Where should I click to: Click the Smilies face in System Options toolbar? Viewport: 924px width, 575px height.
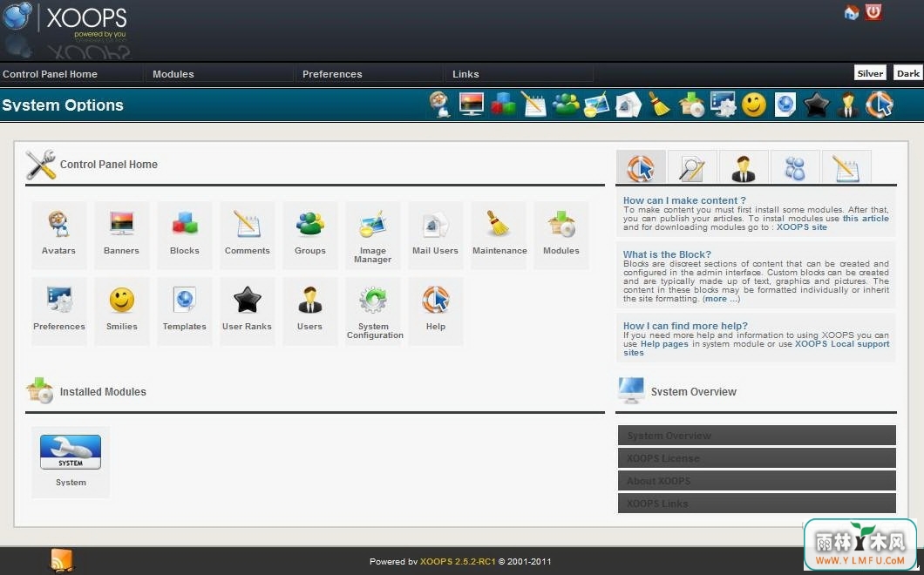[x=754, y=105]
